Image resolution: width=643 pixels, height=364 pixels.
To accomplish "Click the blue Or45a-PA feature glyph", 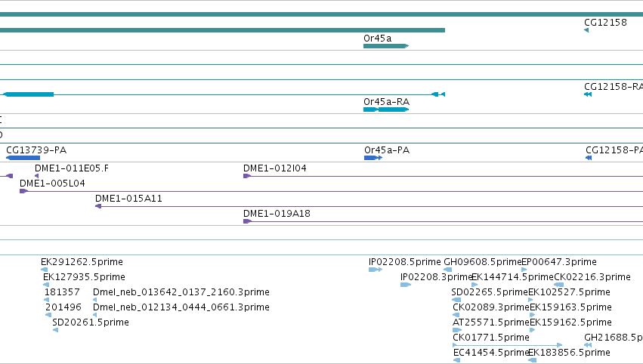I will click(x=373, y=158).
